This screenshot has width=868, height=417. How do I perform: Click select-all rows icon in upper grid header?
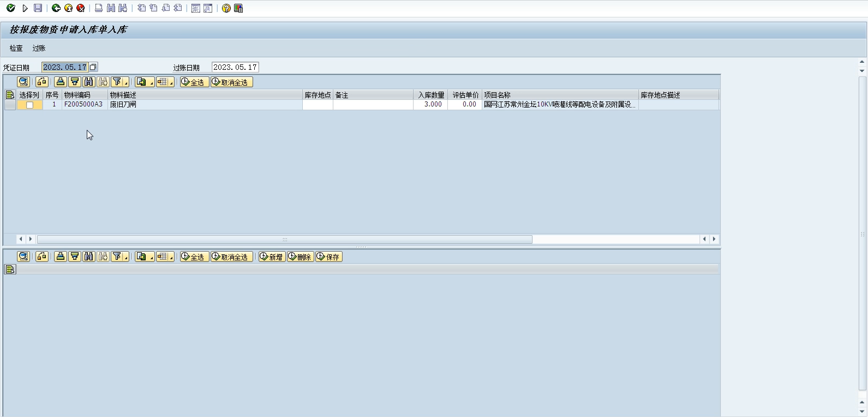10,95
